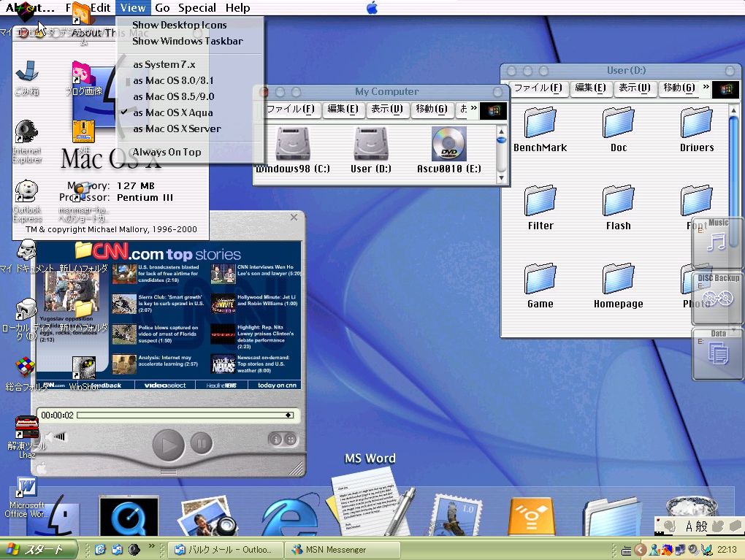The width and height of the screenshot is (745, 560).
Task: Open 移動(G) menu in User (D:) window
Action: (x=679, y=88)
